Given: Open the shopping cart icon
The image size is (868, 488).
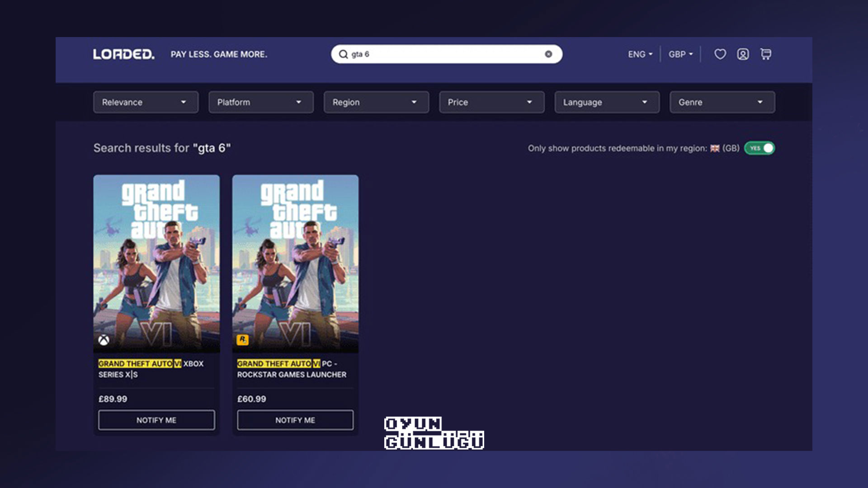Looking at the screenshot, I should tap(766, 54).
